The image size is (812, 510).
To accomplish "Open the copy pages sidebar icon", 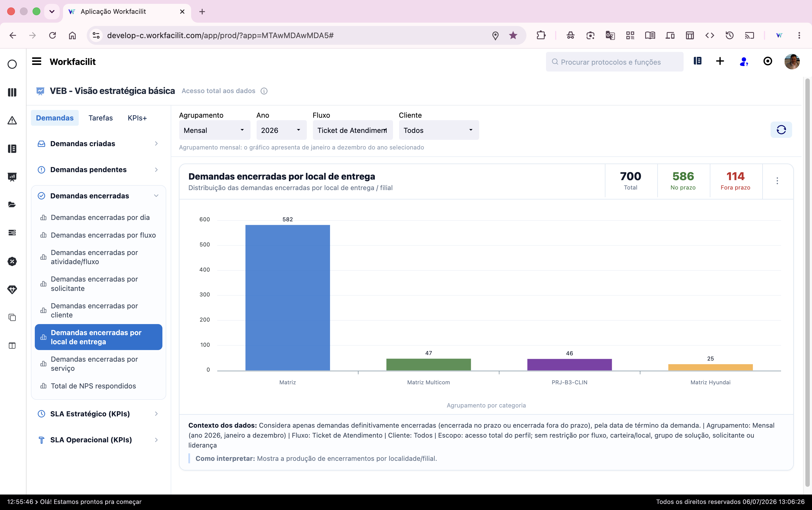I will point(12,317).
